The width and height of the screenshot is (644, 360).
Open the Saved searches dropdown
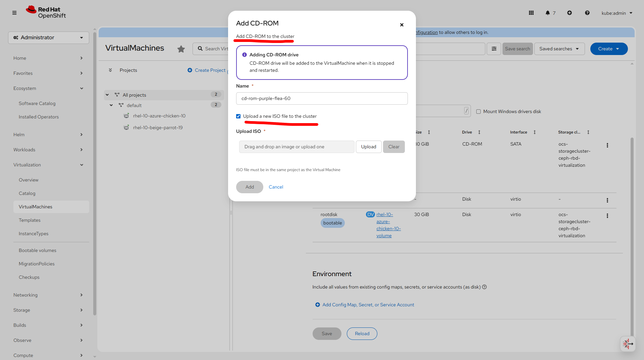point(559,49)
